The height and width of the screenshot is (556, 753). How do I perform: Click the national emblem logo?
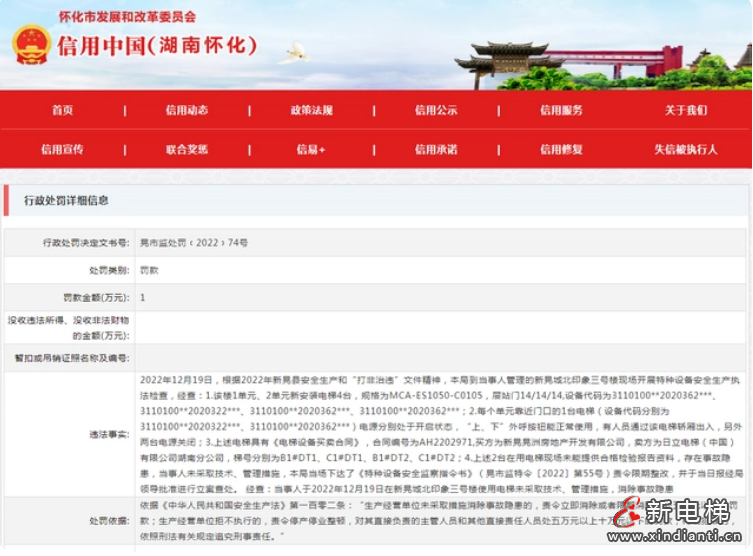tap(31, 45)
